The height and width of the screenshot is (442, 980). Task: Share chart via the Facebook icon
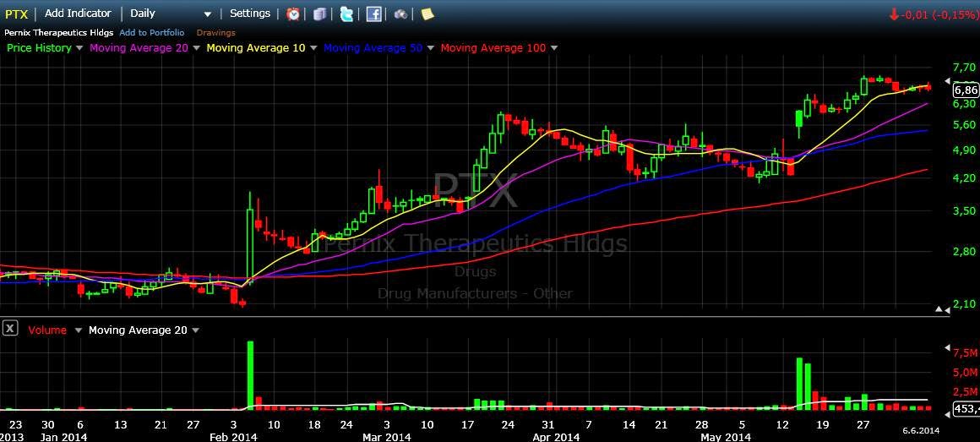[373, 14]
